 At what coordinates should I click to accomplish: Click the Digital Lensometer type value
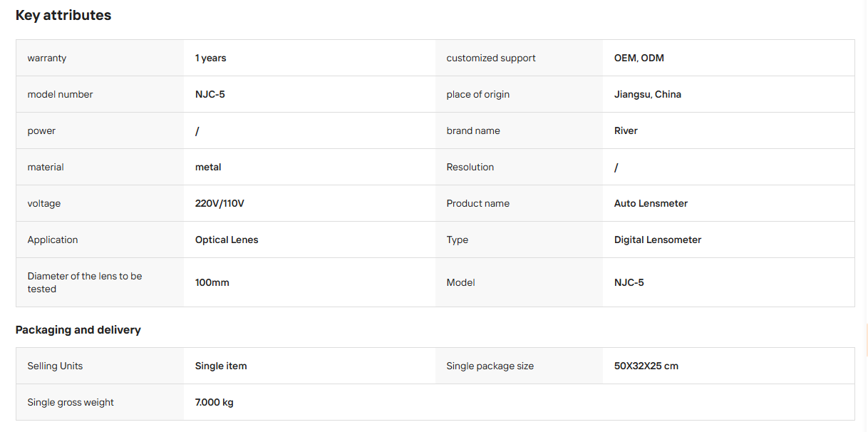tap(658, 240)
